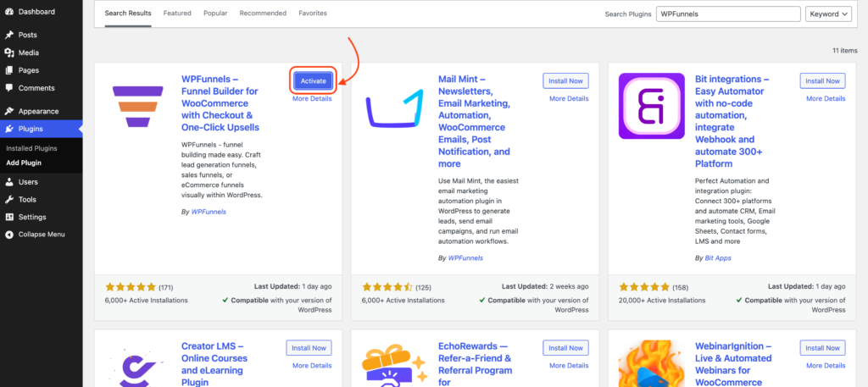Screen dimensions: 868x387
Task: Switch to the Featured tab
Action: (x=177, y=14)
